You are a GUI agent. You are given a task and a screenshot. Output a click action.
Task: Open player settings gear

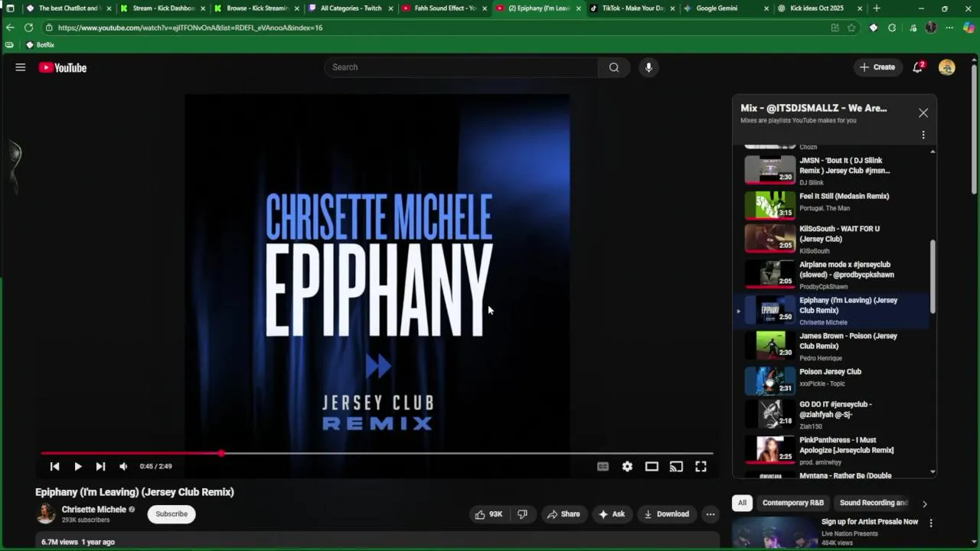click(x=627, y=466)
